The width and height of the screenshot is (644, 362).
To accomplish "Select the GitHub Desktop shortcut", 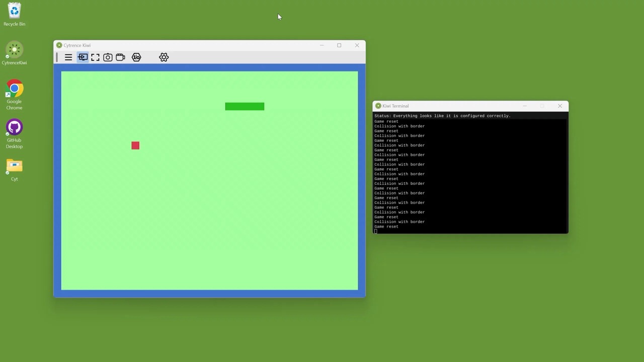I will (14, 134).
